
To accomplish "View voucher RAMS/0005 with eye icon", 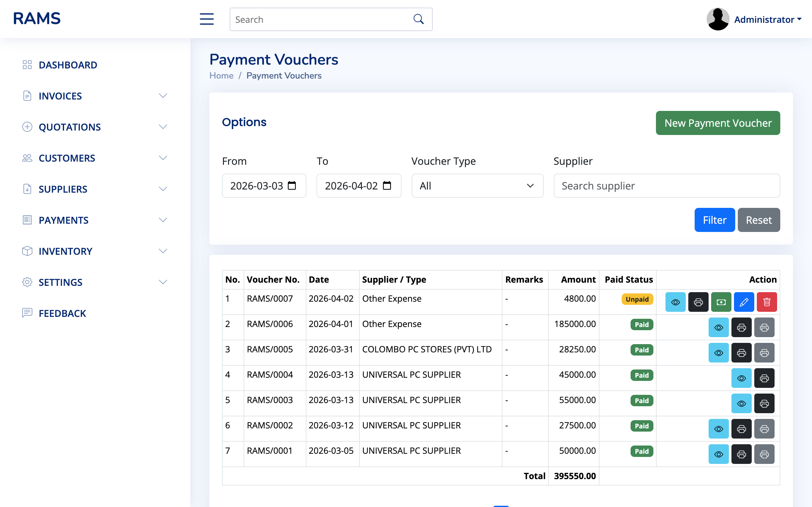I will [x=718, y=353].
